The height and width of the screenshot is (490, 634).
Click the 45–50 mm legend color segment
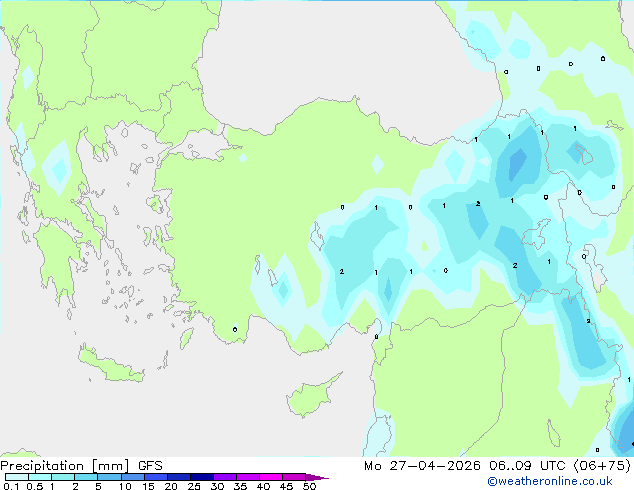pos(294,477)
